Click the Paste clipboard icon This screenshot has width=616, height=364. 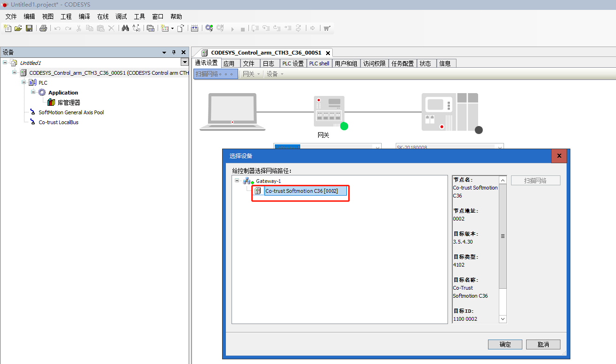pyautogui.click(x=100, y=28)
